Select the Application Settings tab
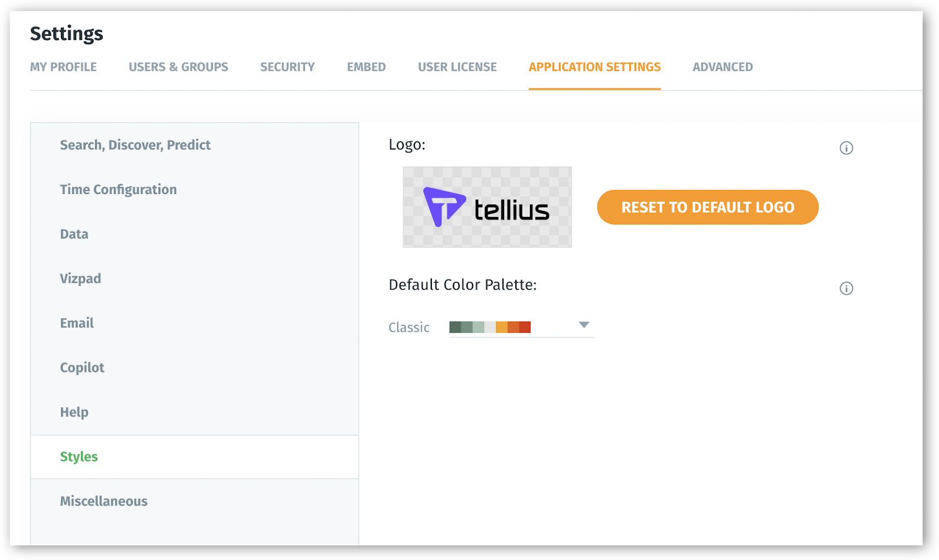 coord(595,67)
